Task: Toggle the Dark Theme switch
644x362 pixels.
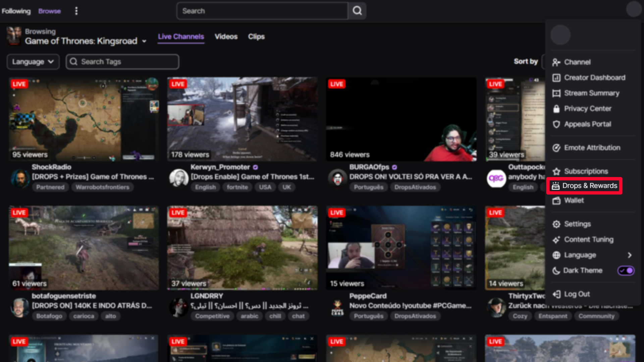Action: pos(626,270)
